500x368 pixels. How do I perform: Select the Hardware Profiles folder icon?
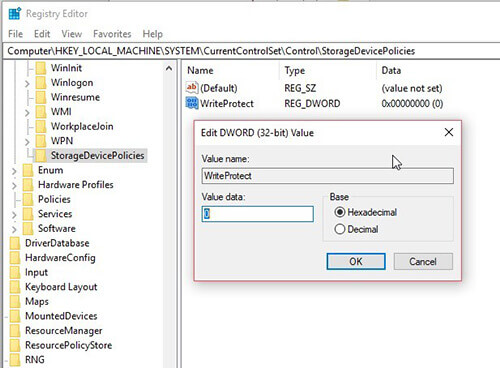click(x=28, y=185)
